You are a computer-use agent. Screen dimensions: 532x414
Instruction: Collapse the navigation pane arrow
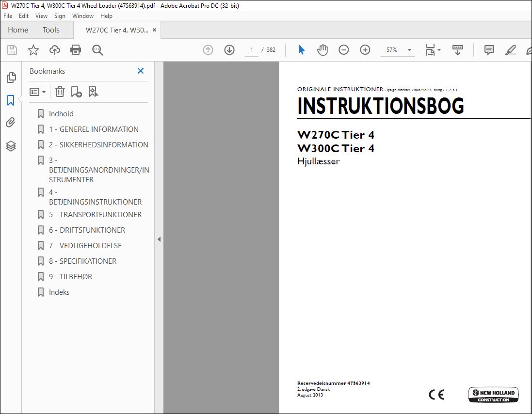pyautogui.click(x=159, y=239)
